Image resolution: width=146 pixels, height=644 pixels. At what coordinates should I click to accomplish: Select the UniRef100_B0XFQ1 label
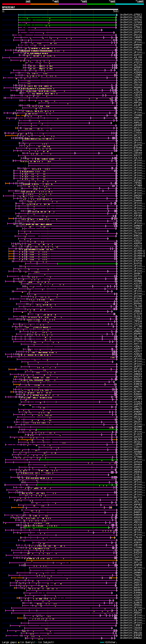pyautogui.click(x=131, y=263)
